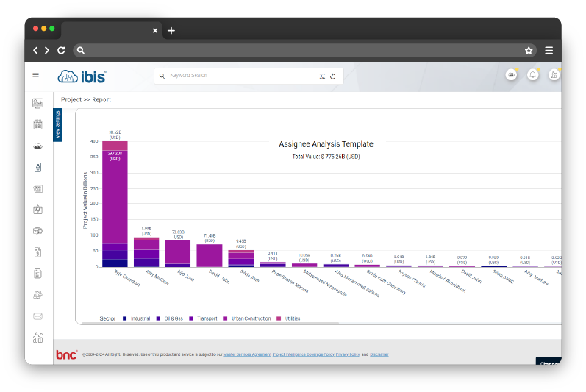The width and height of the screenshot is (586, 392).
Task: Open the hamburger menu beside ibis logo
Action: [x=35, y=75]
